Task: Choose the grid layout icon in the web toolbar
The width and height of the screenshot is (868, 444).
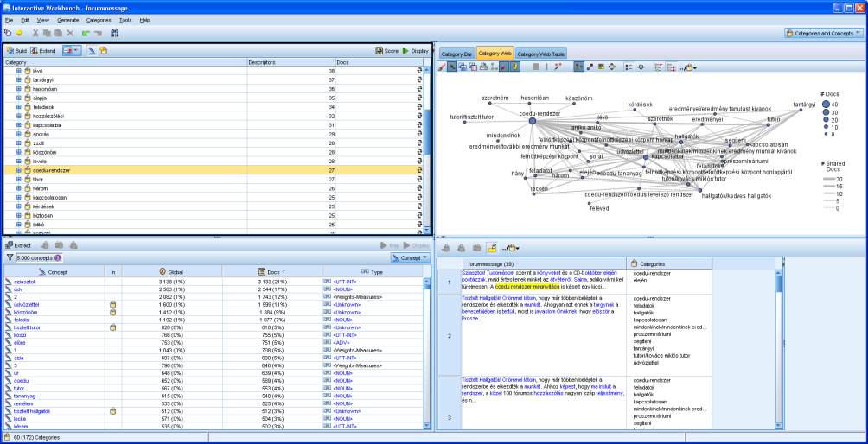Action: 601,67
